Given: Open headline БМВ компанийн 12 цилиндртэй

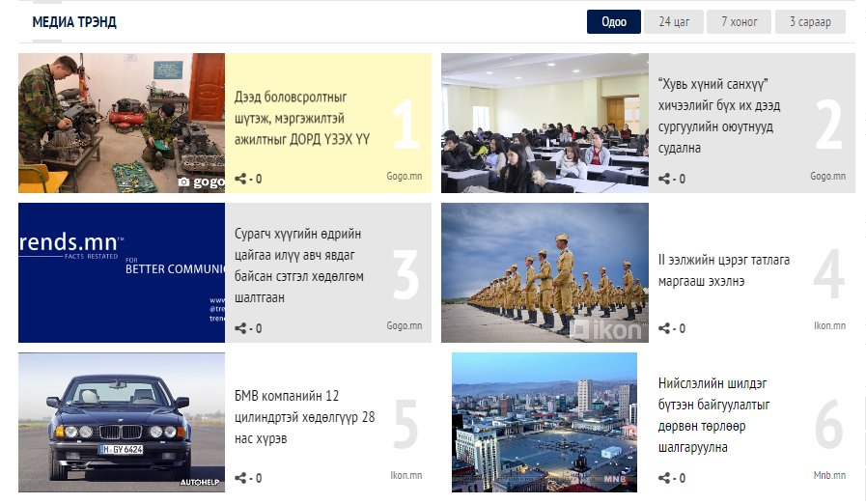Looking at the screenshot, I should coord(304,417).
